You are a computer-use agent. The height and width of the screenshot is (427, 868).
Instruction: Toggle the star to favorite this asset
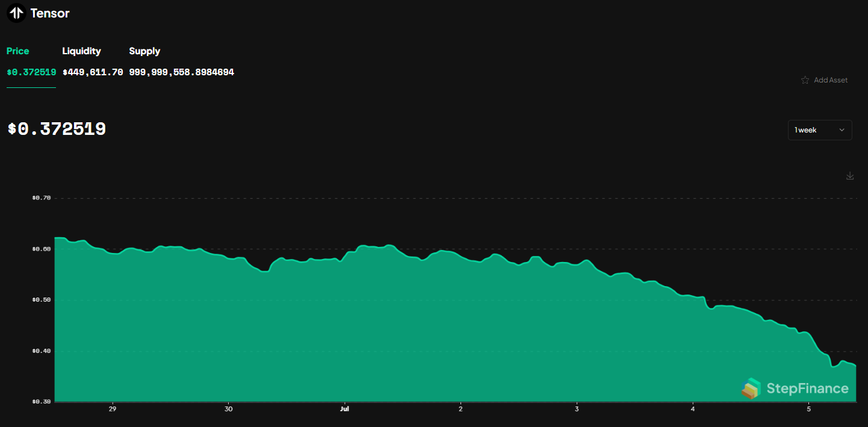point(805,79)
